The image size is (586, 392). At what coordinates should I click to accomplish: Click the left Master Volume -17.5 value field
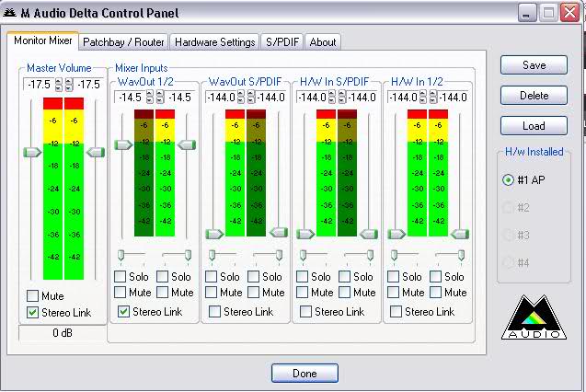tap(40, 85)
